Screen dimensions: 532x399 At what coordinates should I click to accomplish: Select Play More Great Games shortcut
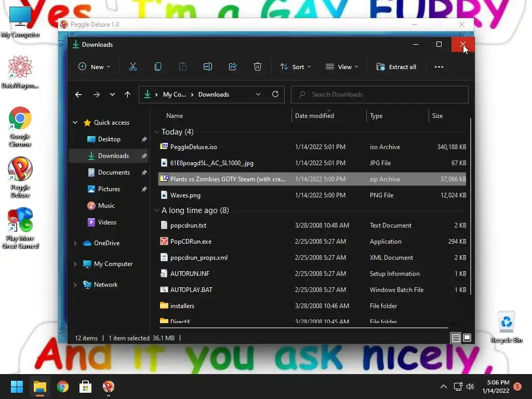(x=20, y=228)
